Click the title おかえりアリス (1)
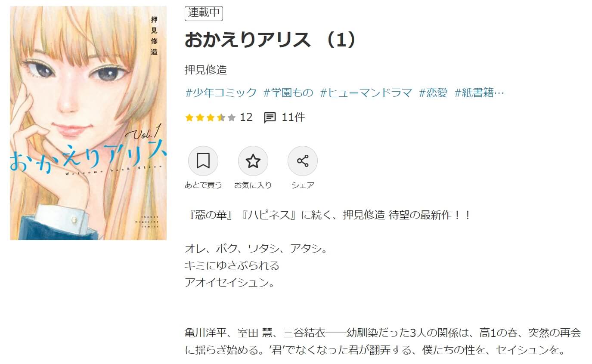592x364 pixels. click(x=270, y=40)
